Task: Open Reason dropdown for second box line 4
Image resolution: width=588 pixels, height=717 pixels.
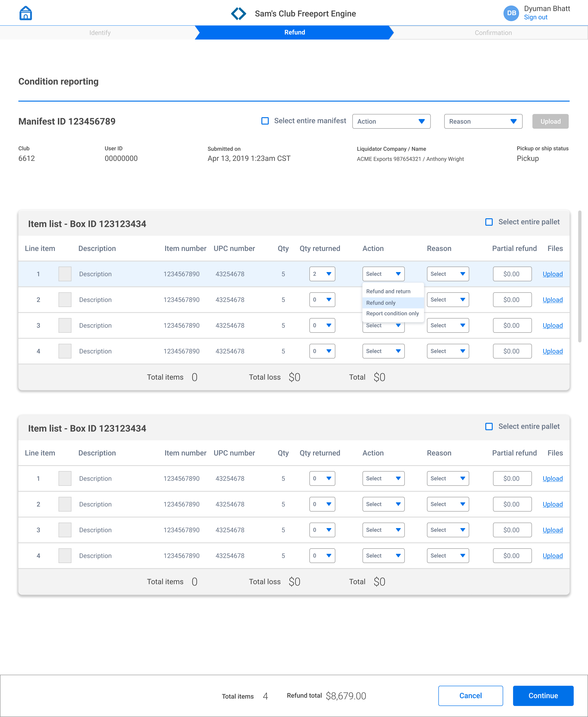Action: coord(448,556)
